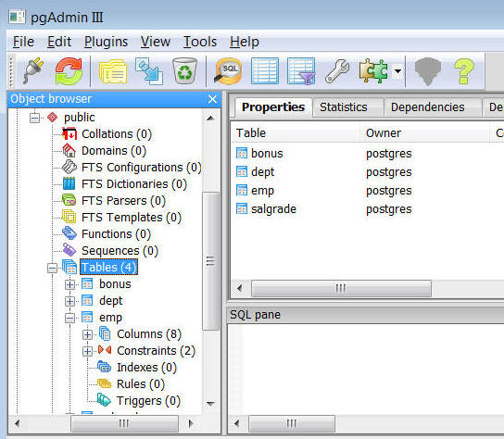504x439 pixels.
Task: Click the wrench maintenance icon
Action: [x=337, y=70]
